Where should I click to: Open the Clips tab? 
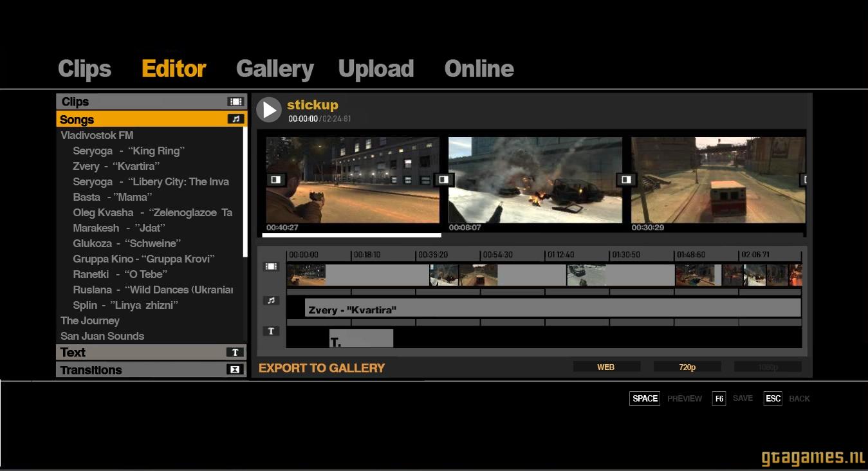[84, 69]
